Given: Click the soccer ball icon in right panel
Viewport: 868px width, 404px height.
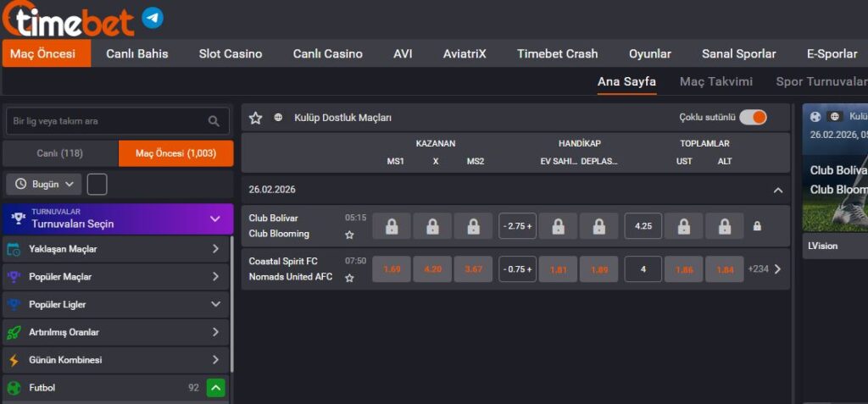Looking at the screenshot, I should coord(815,117).
